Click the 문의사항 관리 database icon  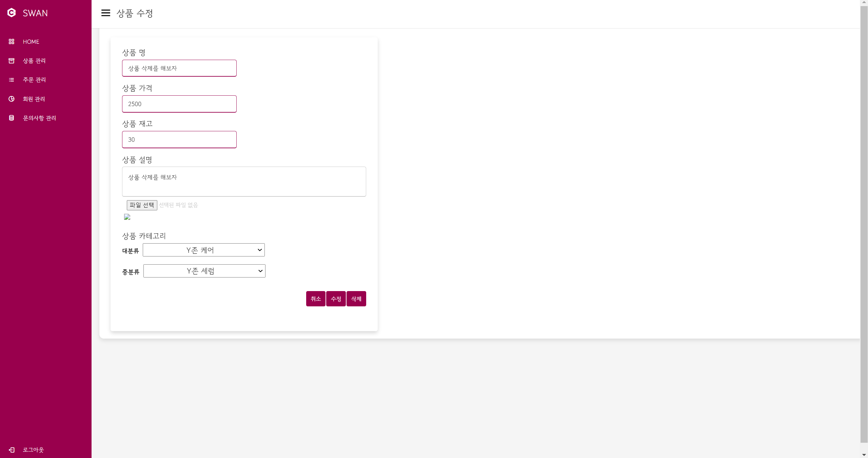[x=12, y=118]
